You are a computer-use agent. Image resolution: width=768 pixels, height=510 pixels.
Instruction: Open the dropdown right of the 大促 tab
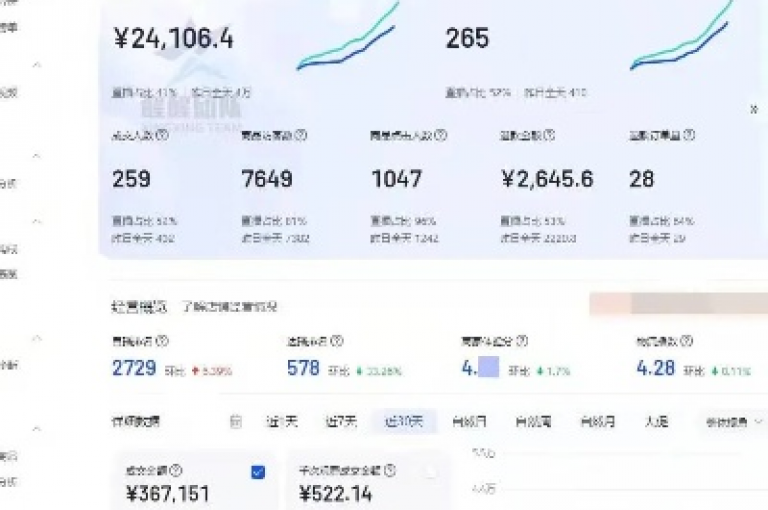734,422
